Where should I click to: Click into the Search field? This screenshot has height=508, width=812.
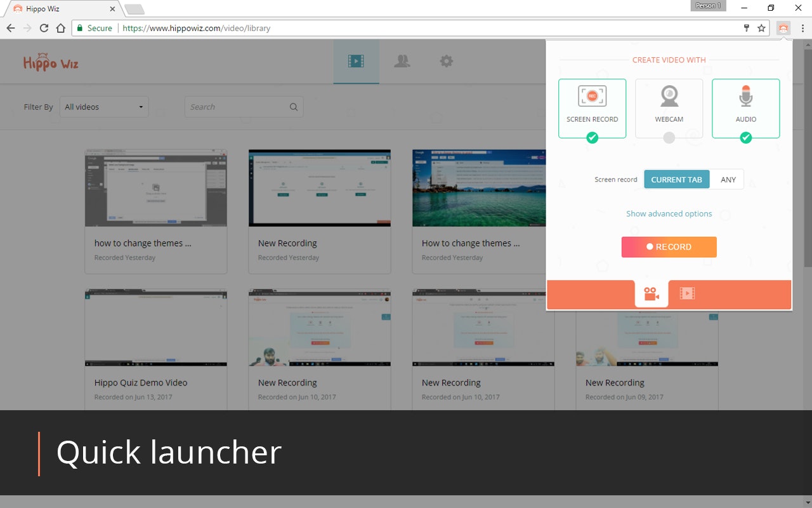pyautogui.click(x=244, y=107)
